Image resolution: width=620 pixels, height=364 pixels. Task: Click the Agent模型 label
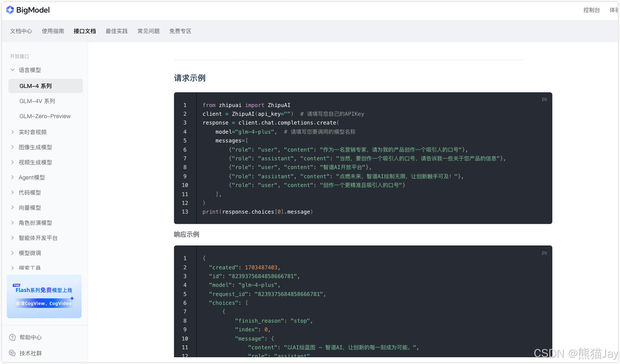point(32,178)
